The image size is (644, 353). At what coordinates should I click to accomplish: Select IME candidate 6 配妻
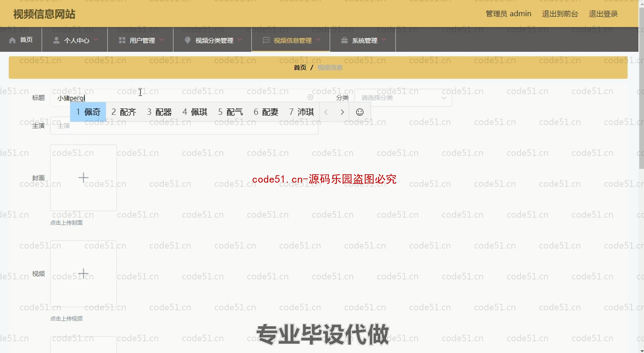pyautogui.click(x=266, y=112)
